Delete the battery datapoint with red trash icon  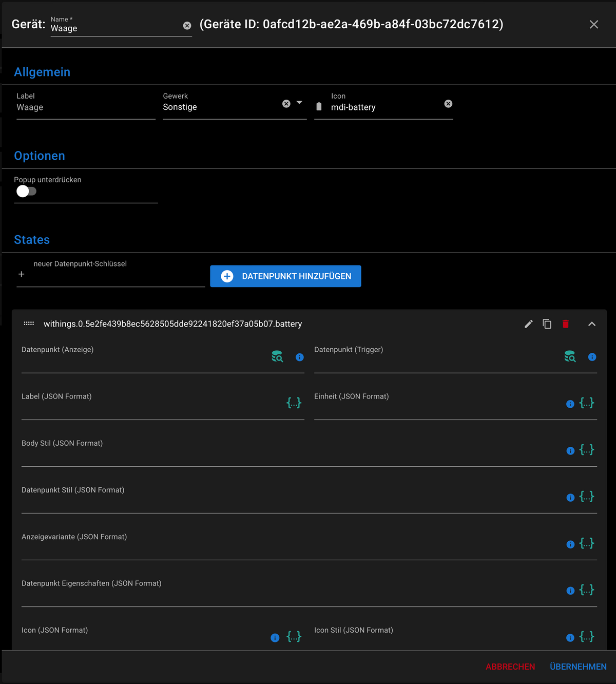(566, 324)
